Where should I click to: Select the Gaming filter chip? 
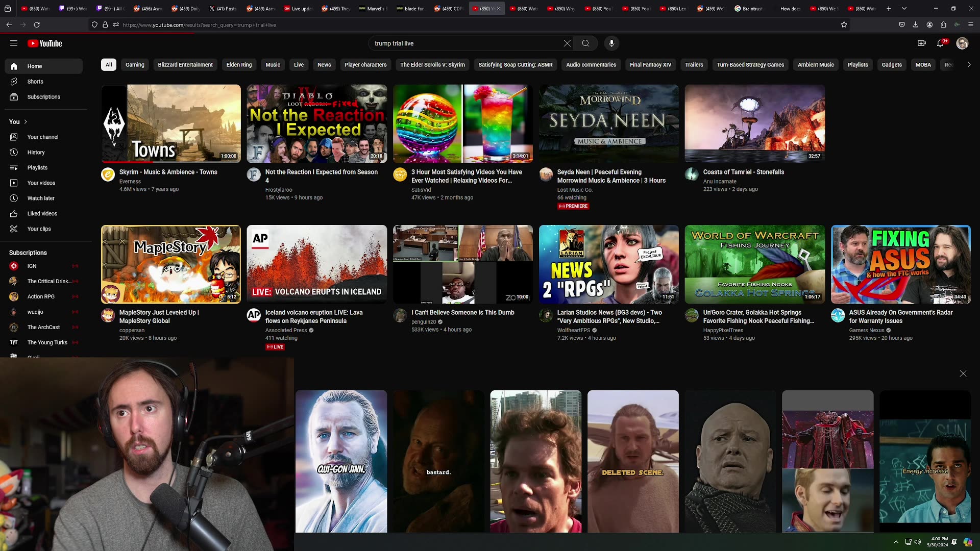[135, 65]
